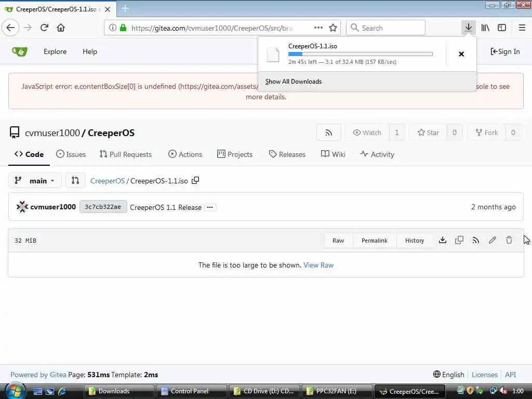Switch to PPC32FAN (E:) taskbar window
Image resolution: width=532 pixels, height=399 pixels.
(x=337, y=391)
